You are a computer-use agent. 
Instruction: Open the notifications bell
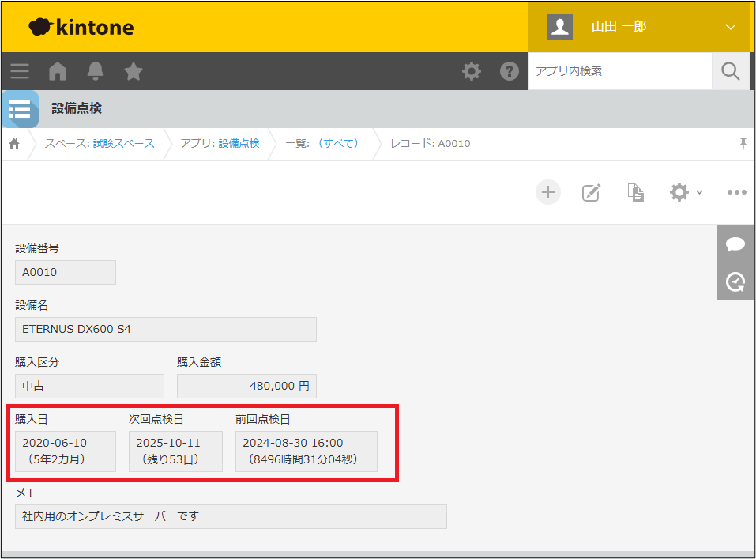pos(96,71)
